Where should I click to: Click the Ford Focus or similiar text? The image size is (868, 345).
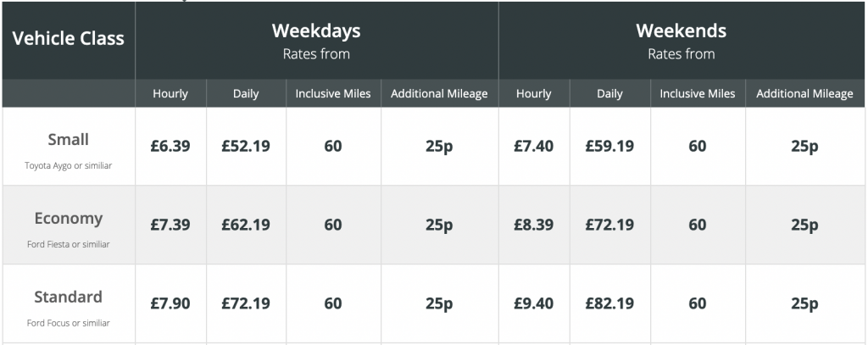tap(68, 323)
